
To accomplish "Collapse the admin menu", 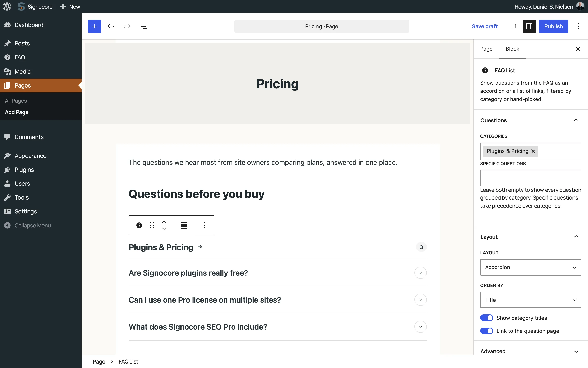I will 41,225.
